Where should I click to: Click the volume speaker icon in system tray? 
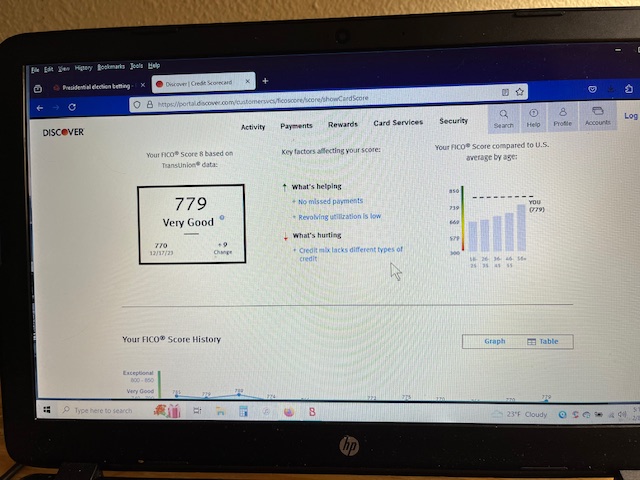pos(622,415)
